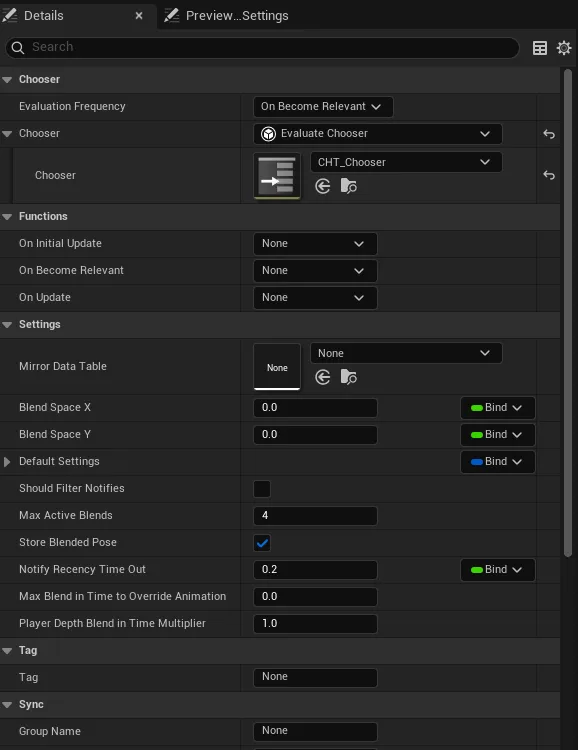Click the search magnifier icon
Image resolution: width=578 pixels, height=750 pixels.
(18, 47)
